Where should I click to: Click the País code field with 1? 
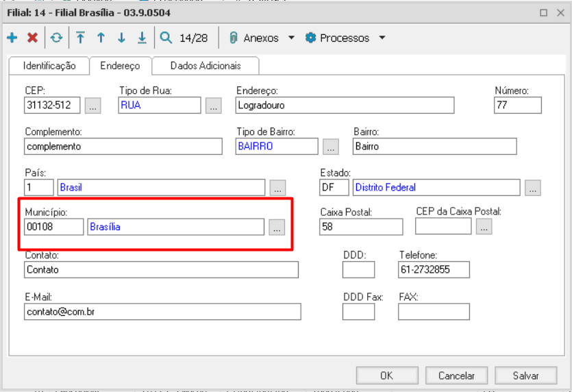click(x=39, y=187)
